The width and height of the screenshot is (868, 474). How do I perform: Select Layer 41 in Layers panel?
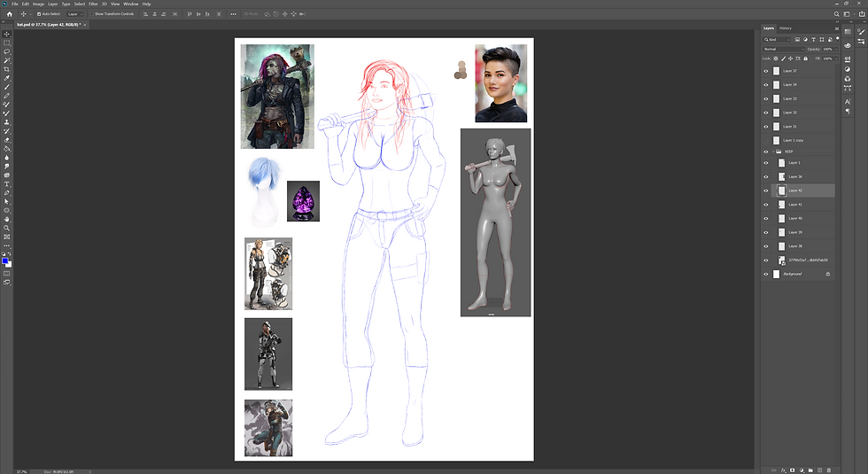click(803, 205)
